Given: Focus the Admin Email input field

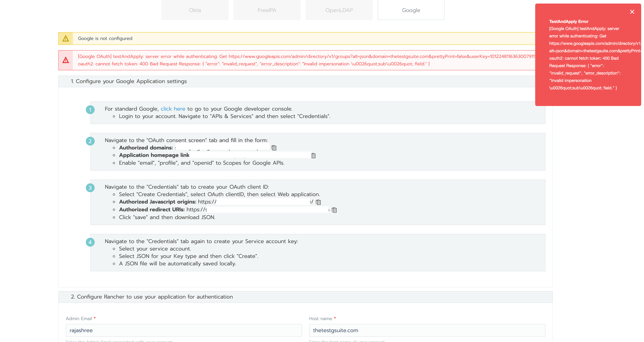Looking at the screenshot, I should click(184, 330).
